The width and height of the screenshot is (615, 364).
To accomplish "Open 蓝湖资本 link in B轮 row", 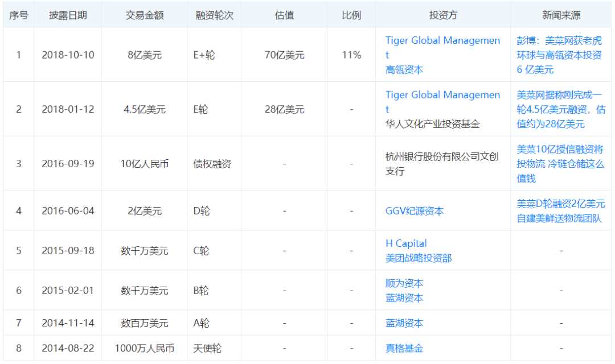I will pos(404,298).
